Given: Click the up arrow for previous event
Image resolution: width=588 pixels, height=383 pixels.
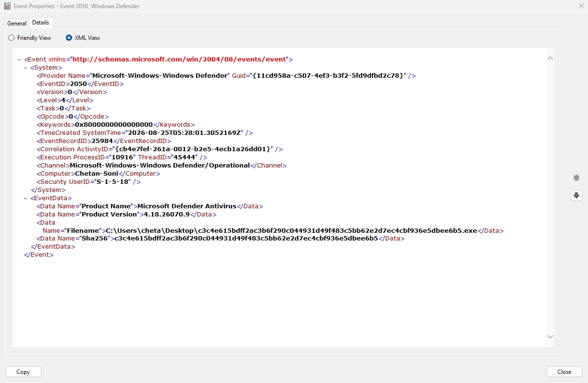Looking at the screenshot, I should click(576, 178).
